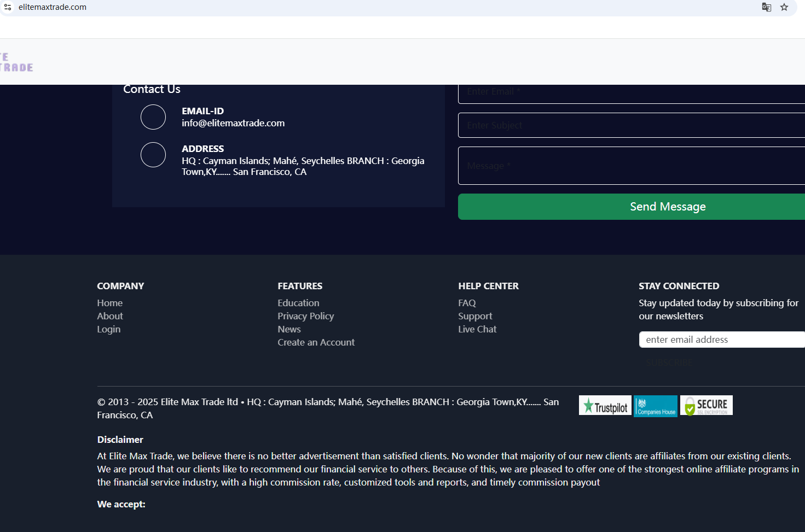This screenshot has width=805, height=532.
Task: Select Create an Account link
Action: [316, 342]
